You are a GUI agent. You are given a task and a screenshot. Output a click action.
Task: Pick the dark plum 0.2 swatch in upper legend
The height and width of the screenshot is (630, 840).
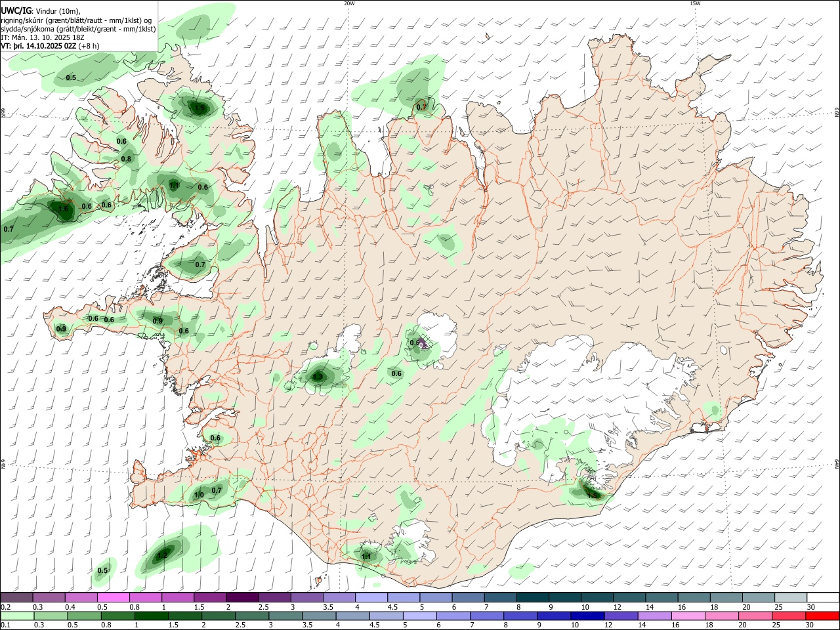[17, 598]
